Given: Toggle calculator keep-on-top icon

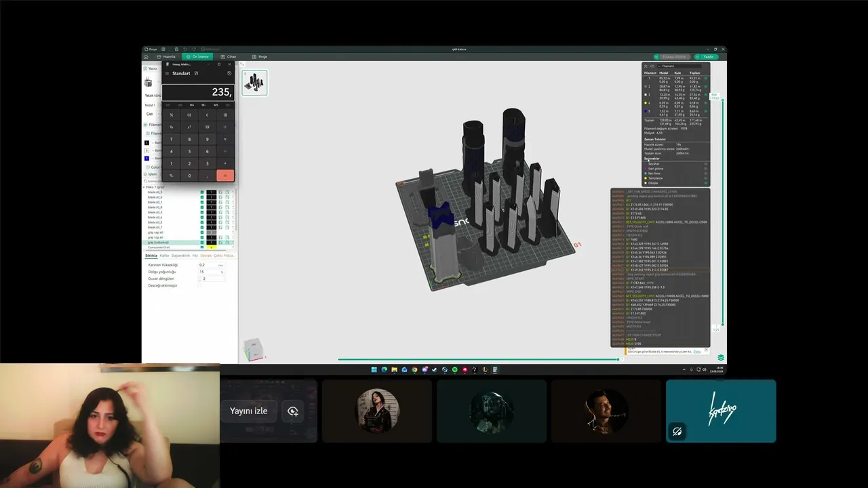Looking at the screenshot, I should [196, 73].
